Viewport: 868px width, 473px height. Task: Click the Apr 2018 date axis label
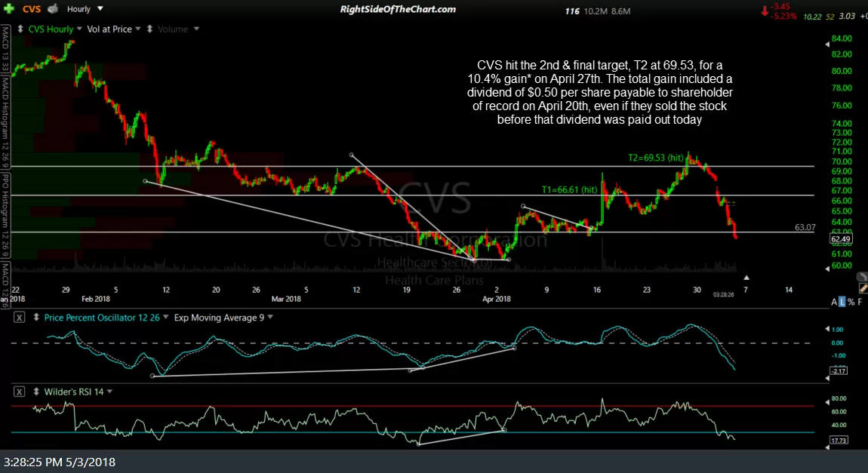pos(497,299)
